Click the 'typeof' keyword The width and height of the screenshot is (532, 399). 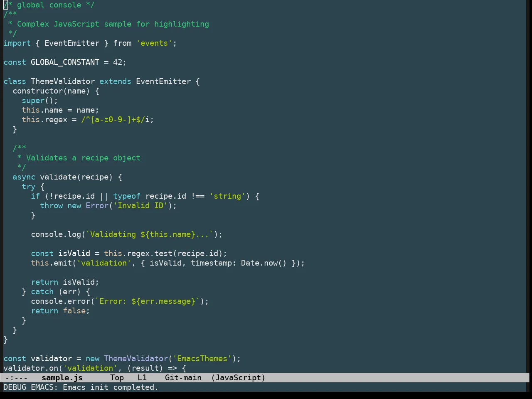[x=127, y=196]
